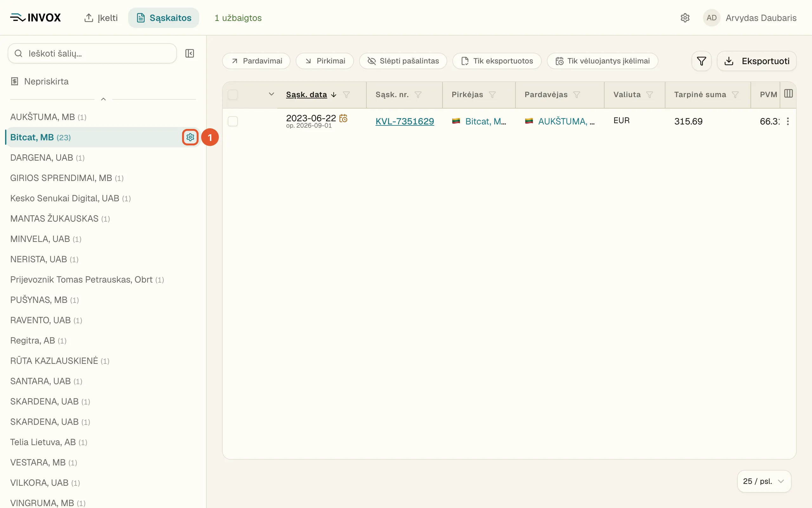This screenshot has height=508, width=812.
Task: Open the bulk selection dropdown chevron
Action: pos(272,94)
